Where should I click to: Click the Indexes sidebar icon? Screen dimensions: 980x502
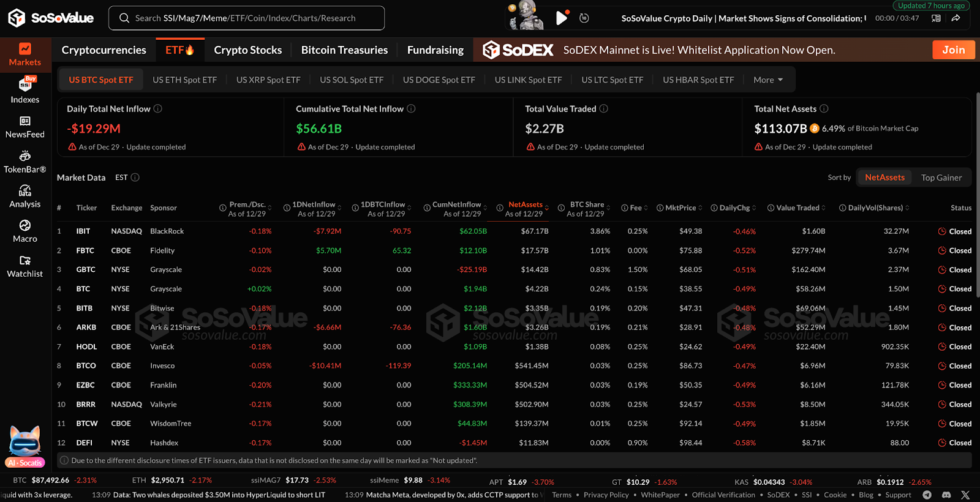pos(25,84)
